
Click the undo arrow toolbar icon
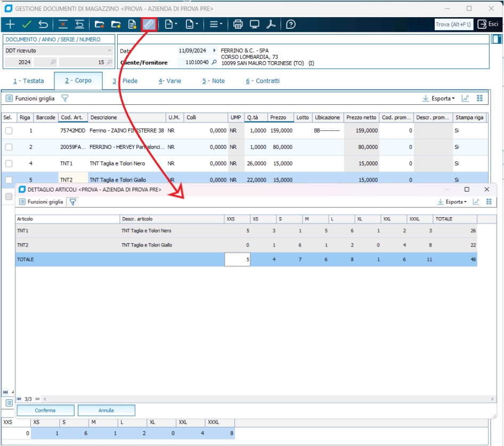[43, 24]
